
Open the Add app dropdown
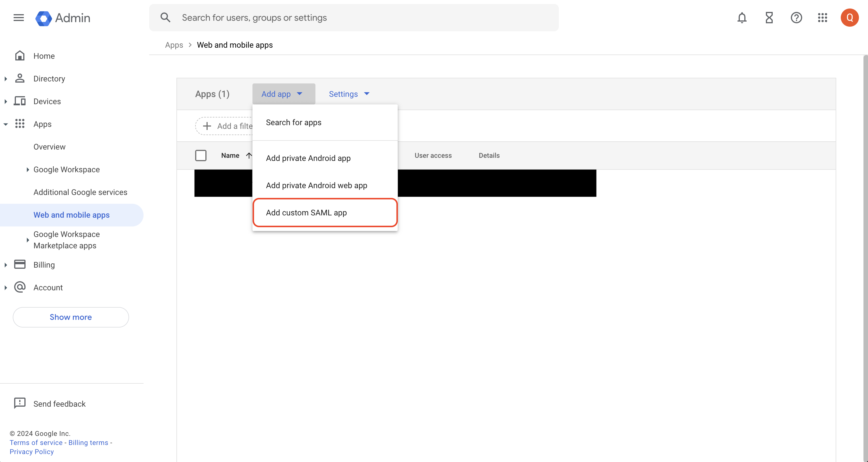[284, 94]
